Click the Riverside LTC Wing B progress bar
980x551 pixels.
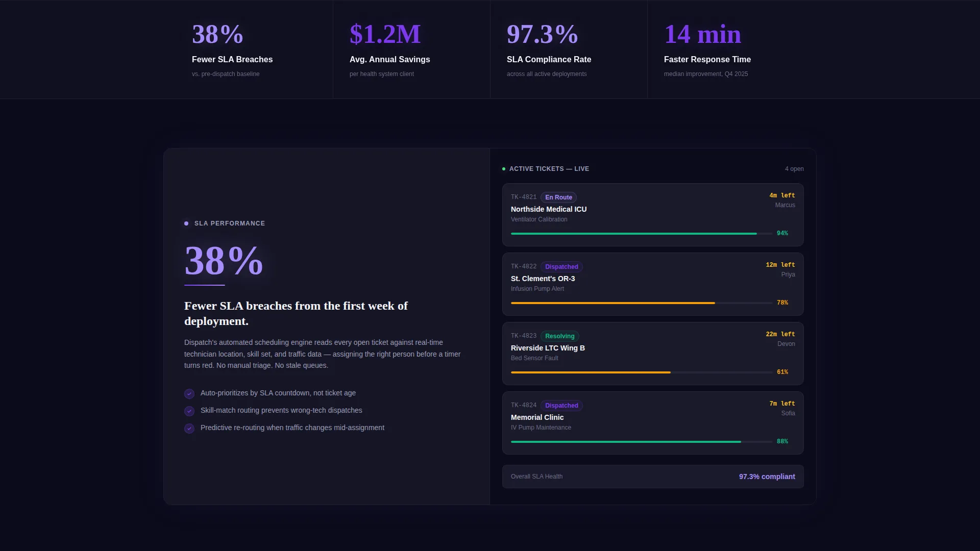(642, 372)
